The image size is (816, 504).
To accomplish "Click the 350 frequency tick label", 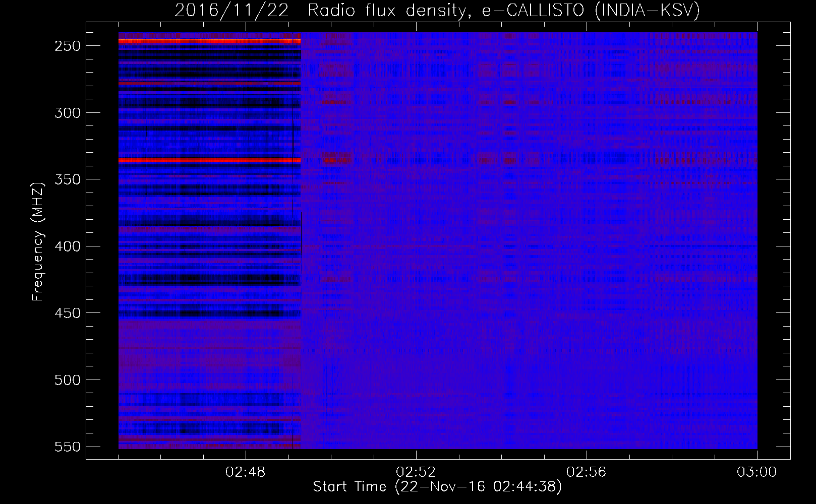I will point(68,180).
